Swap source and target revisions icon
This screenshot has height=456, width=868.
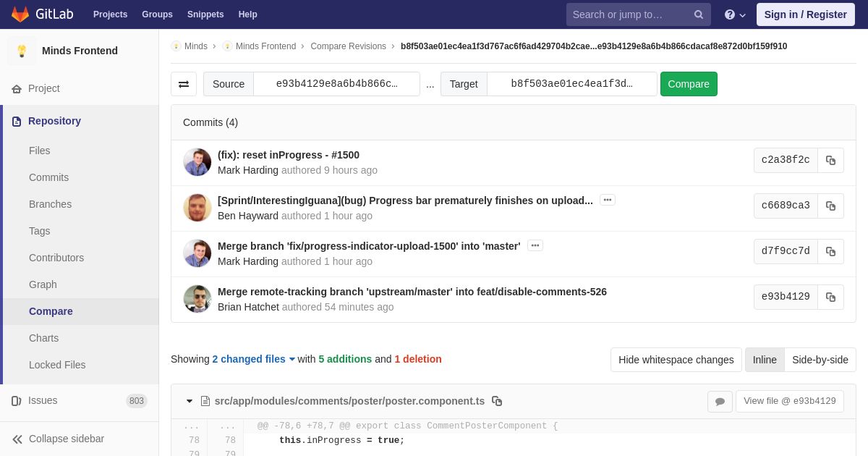pyautogui.click(x=184, y=84)
